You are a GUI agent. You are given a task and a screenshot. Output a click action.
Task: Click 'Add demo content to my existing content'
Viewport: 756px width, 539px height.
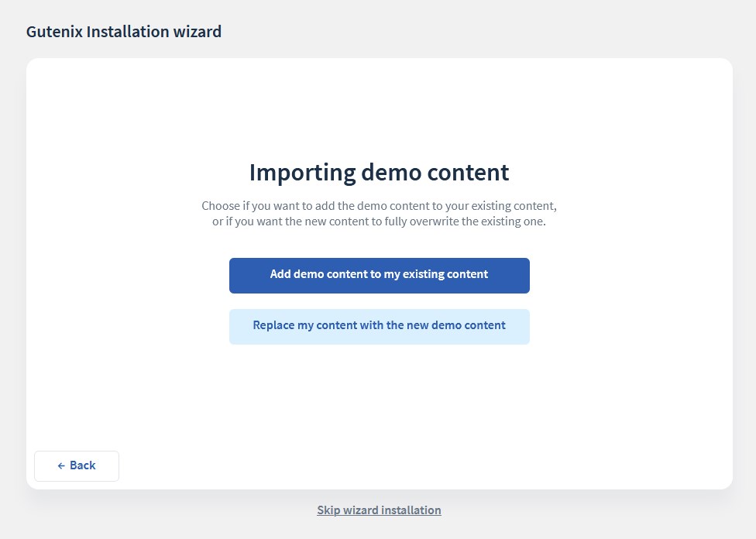pyautogui.click(x=379, y=275)
